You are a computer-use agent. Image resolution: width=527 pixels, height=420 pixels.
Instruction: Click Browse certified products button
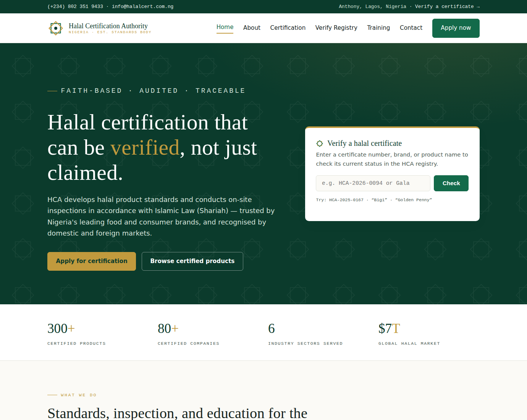[192, 261]
